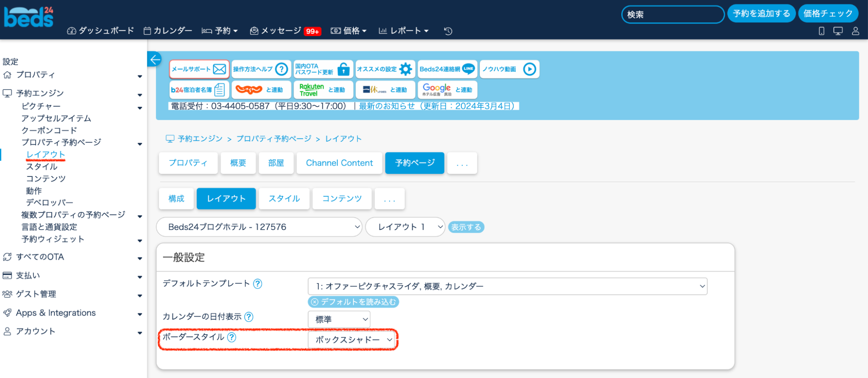Screen dimensions: 868x378
Task: Open the メールサポート mail button
Action: (x=199, y=69)
